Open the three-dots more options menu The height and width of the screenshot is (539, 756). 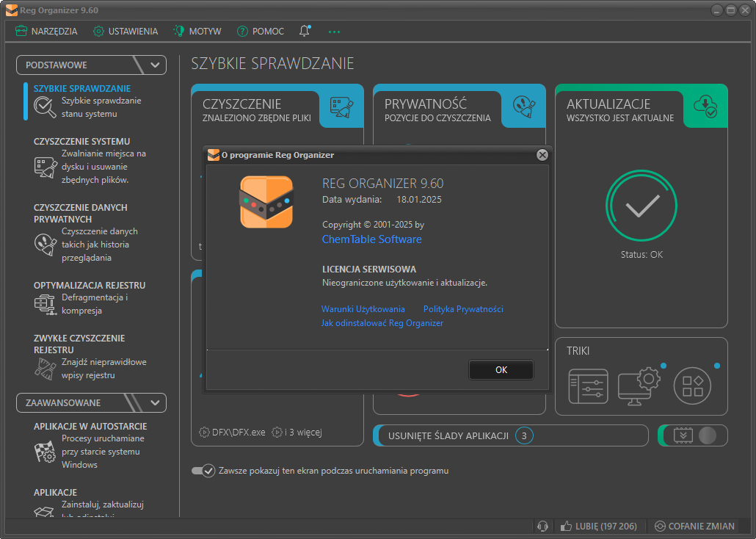334,32
